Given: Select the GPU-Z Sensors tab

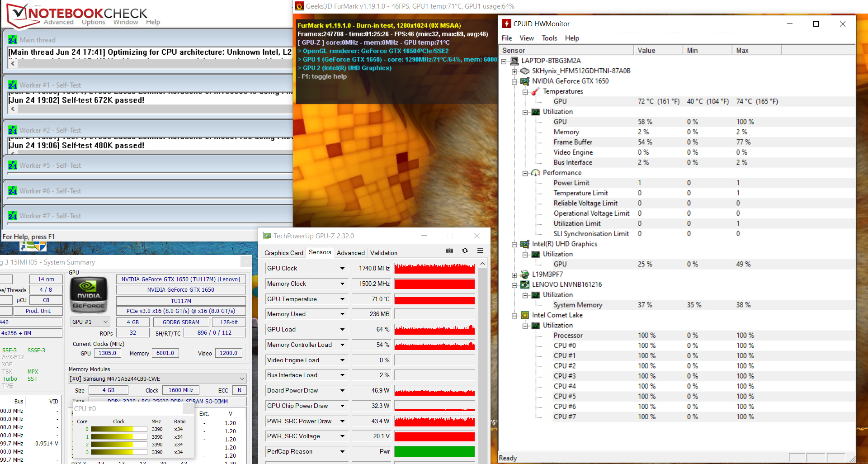Looking at the screenshot, I should (320, 252).
